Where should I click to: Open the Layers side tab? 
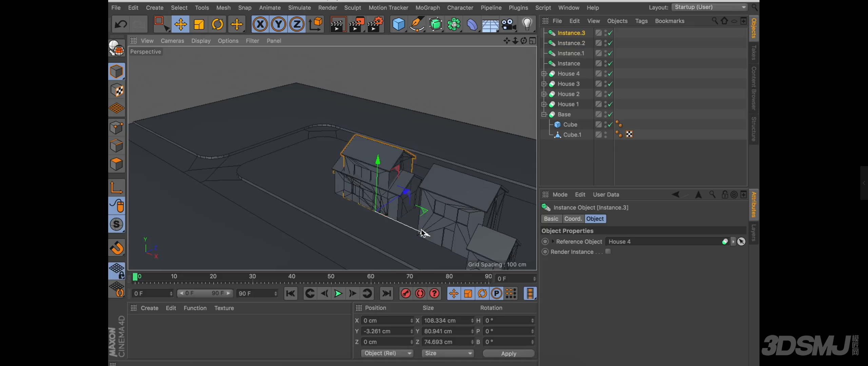754,232
